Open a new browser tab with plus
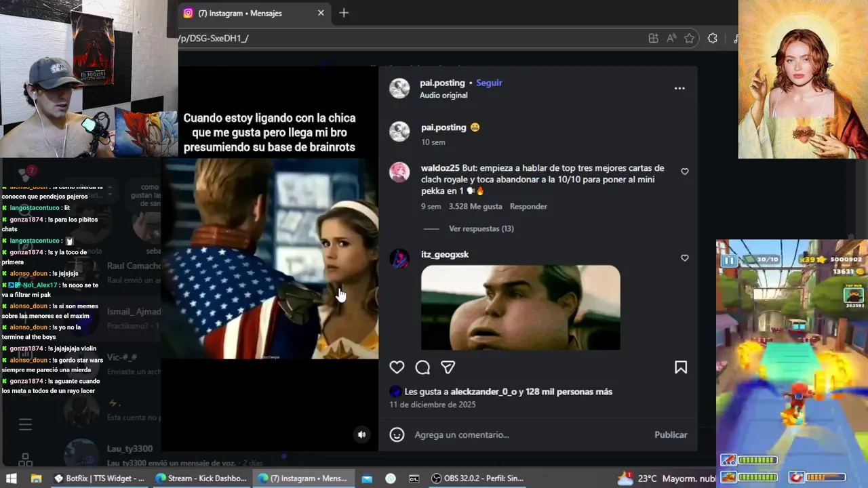 click(x=344, y=13)
